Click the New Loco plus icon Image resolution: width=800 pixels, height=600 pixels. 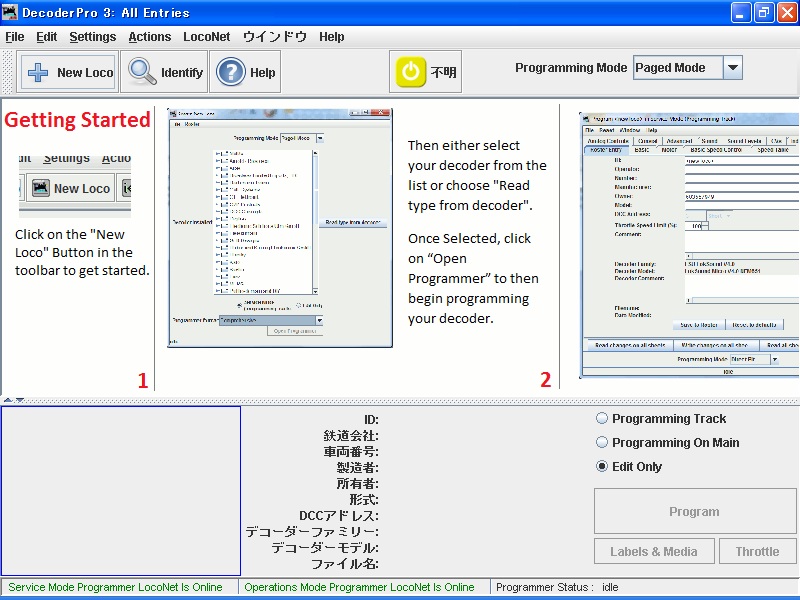click(x=38, y=72)
